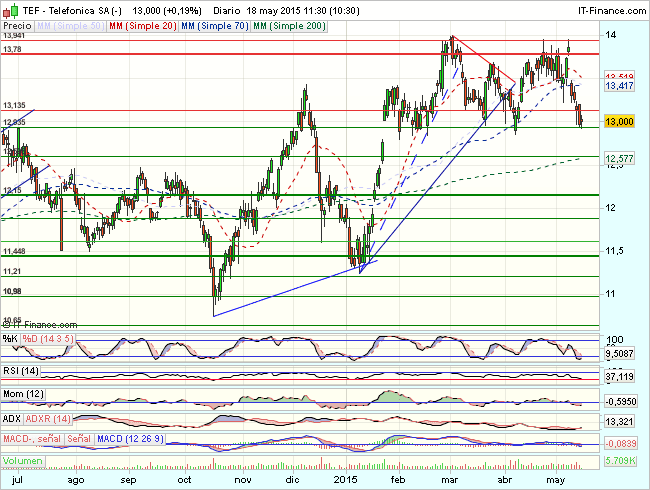Click the 11 price axis tick
The image size is (650, 490).
(610, 294)
